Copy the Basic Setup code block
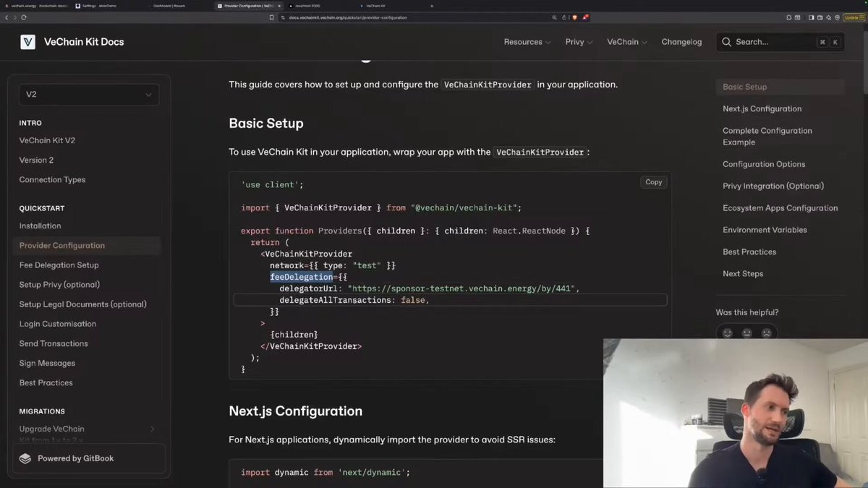 coord(653,182)
